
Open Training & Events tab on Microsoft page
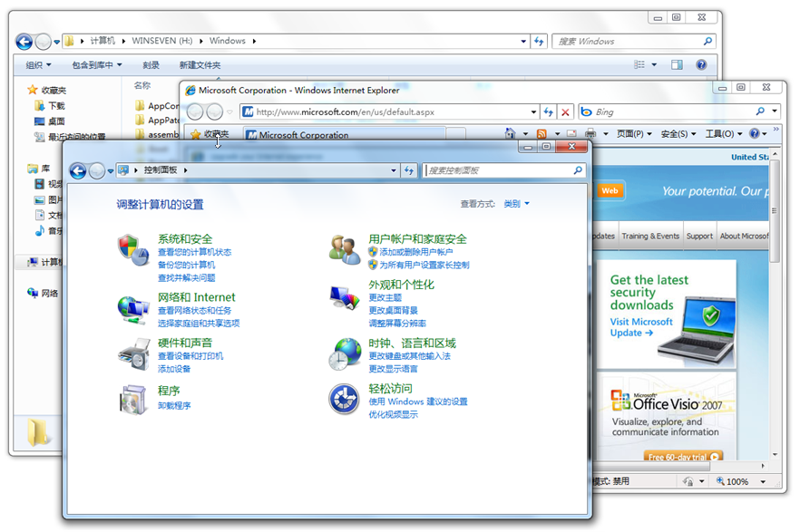click(x=650, y=236)
